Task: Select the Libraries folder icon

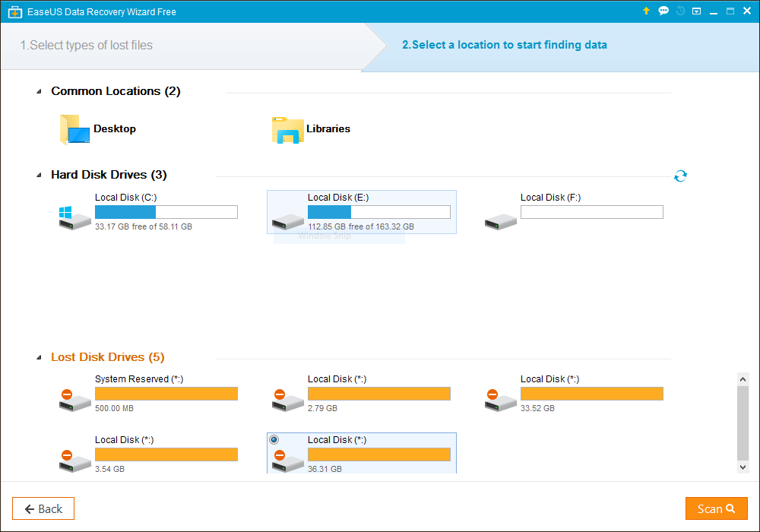Action: coord(287,130)
